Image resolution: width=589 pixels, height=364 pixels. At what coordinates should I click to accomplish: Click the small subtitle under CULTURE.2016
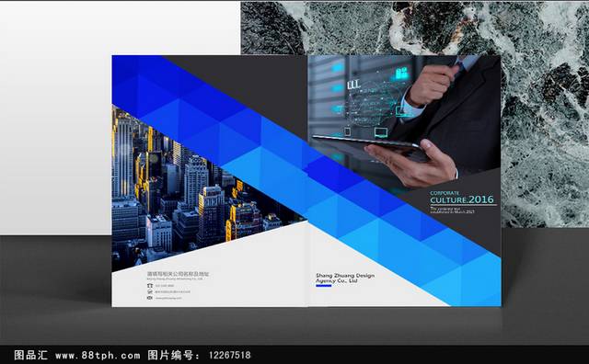tap(452, 210)
